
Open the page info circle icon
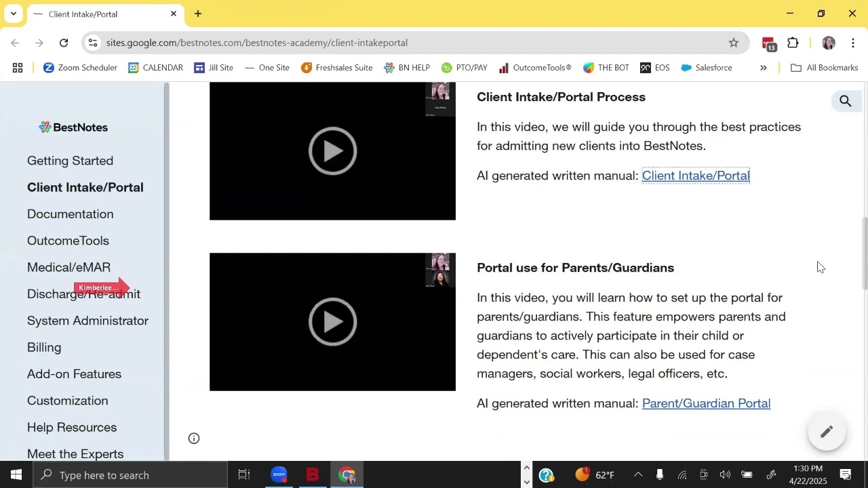coord(194,438)
